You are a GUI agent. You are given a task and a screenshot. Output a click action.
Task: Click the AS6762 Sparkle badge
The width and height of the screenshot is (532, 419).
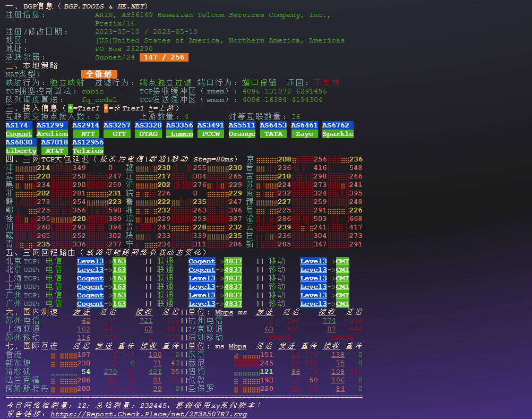(338, 129)
